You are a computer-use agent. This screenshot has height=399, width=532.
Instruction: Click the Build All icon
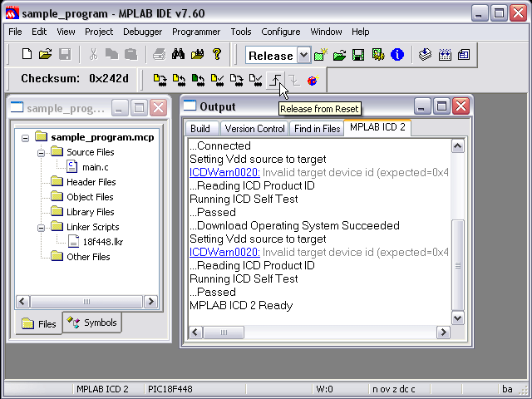(445, 55)
